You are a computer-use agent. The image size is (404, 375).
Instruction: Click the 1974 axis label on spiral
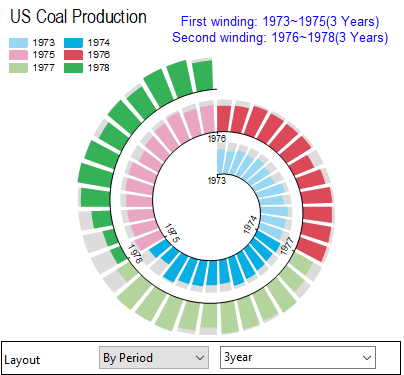click(250, 225)
